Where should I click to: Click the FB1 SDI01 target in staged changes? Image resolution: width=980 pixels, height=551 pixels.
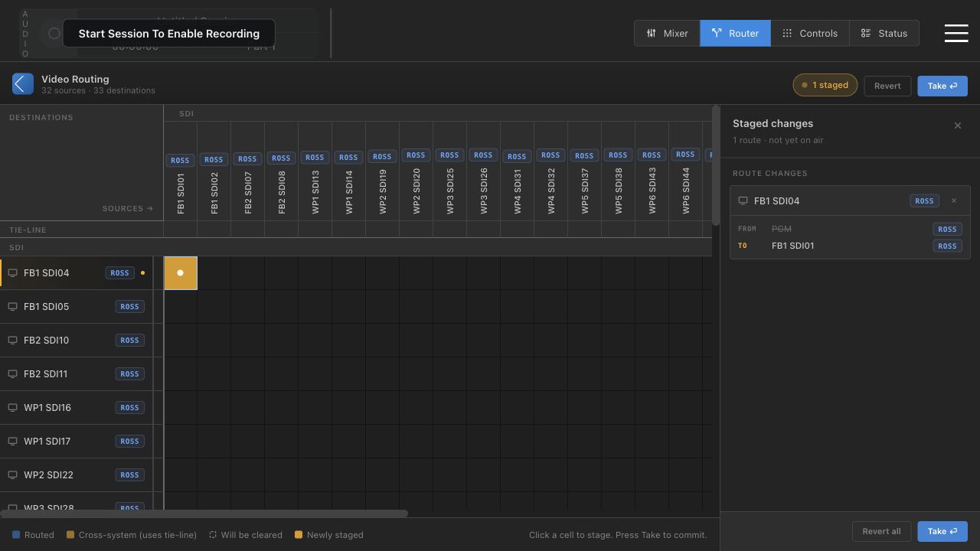[x=793, y=246]
